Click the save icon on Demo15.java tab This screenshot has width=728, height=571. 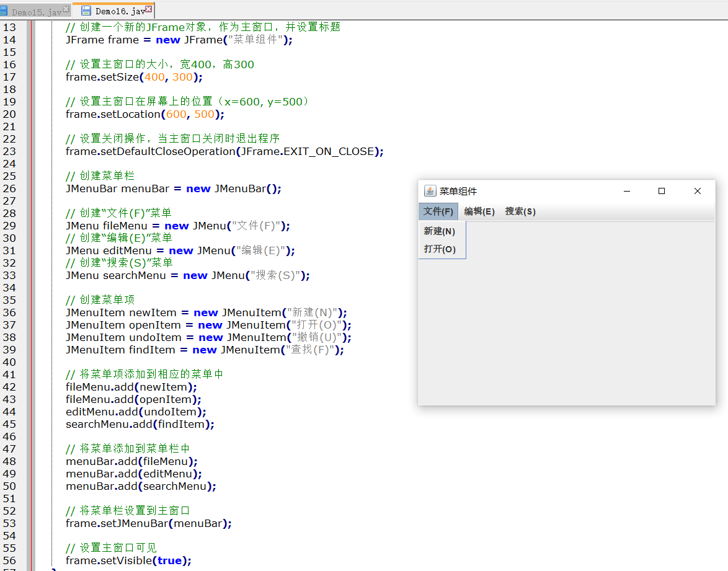(3, 11)
